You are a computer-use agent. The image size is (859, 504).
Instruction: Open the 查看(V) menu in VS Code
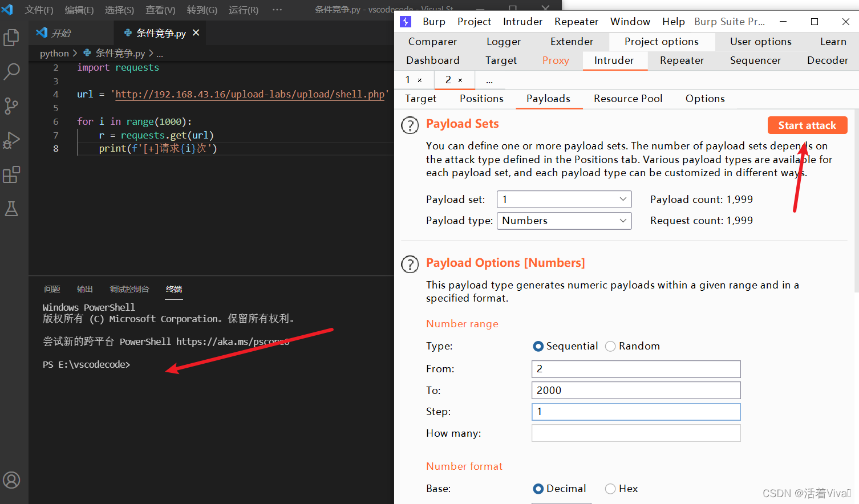(x=160, y=10)
